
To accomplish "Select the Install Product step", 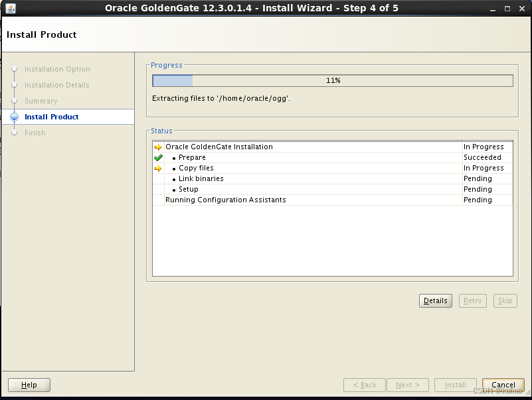I will pyautogui.click(x=52, y=117).
